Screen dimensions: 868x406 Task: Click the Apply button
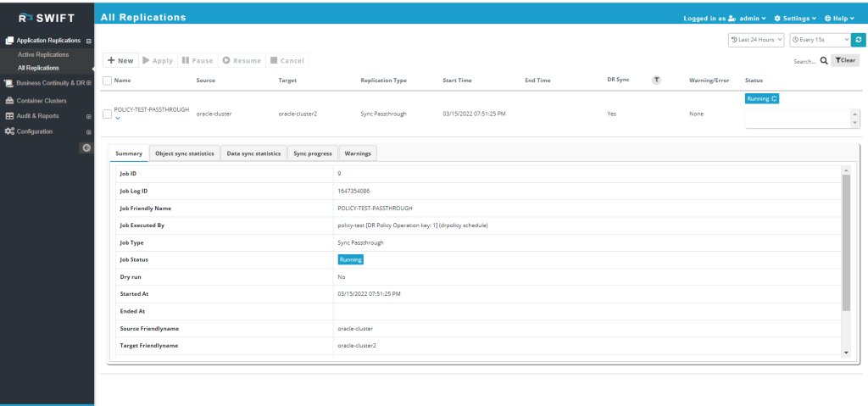[x=158, y=60]
